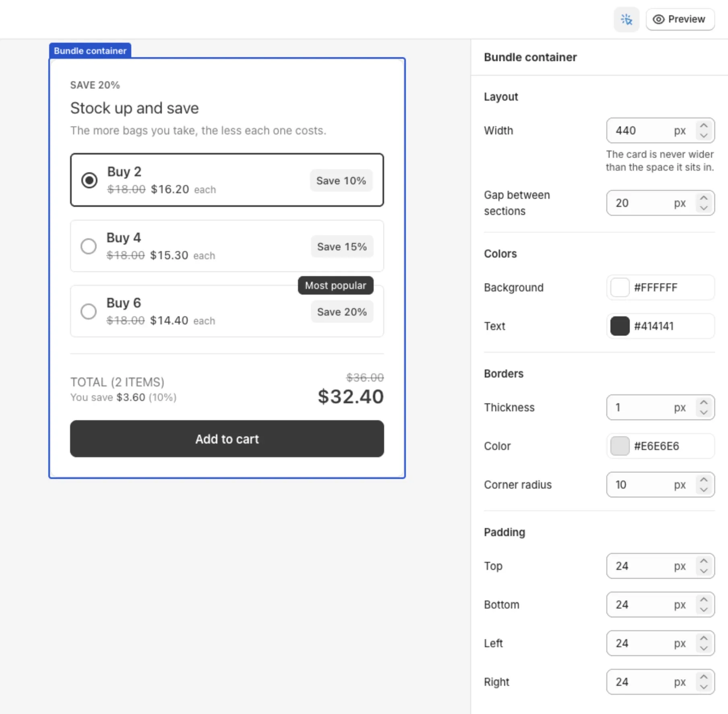Open the Preview mode
Viewport: 728px width, 714px height.
pos(680,19)
